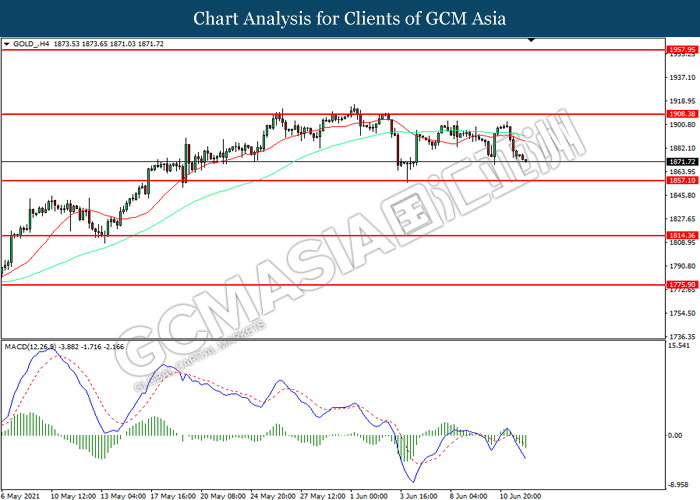This screenshot has height=500, width=700.
Task: Click the 10 Jun 20:00 time label
Action: tap(520, 496)
